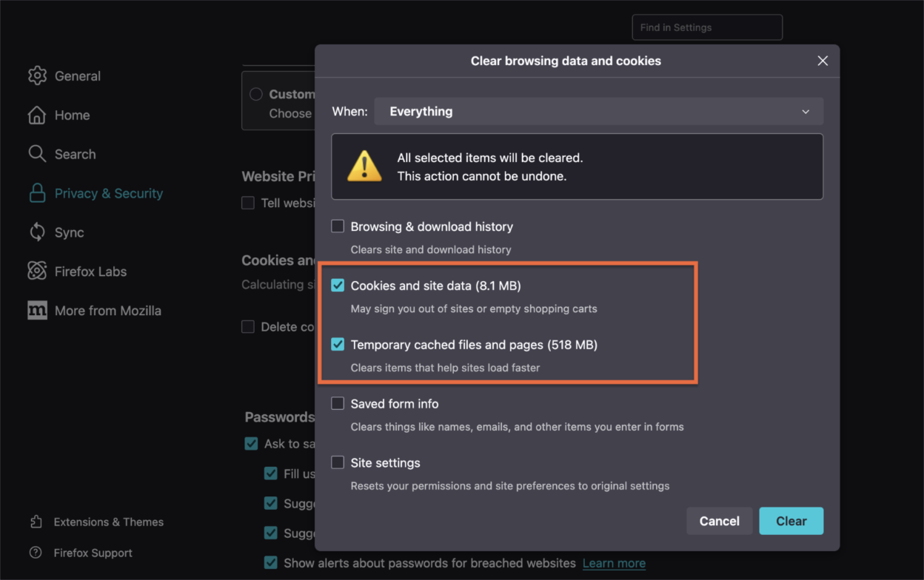Open the Home settings section
Viewport: 924px width, 580px height.
[72, 115]
